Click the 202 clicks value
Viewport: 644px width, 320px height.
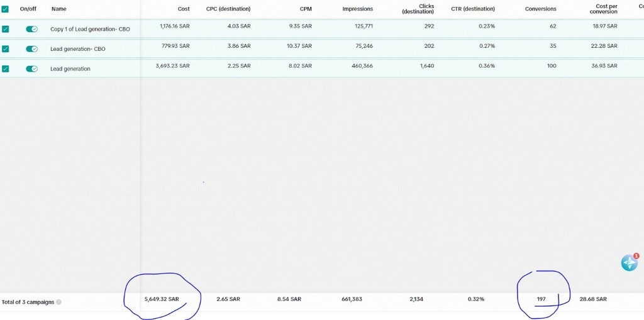(x=429, y=46)
